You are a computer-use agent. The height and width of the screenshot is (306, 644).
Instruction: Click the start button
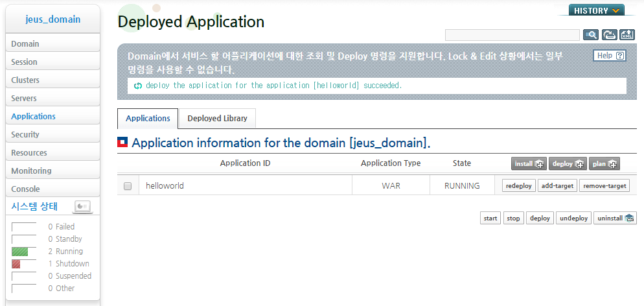coord(490,218)
